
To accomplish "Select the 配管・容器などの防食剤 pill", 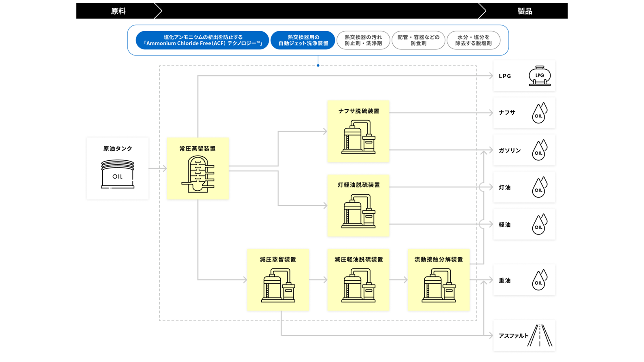I will pyautogui.click(x=418, y=40).
